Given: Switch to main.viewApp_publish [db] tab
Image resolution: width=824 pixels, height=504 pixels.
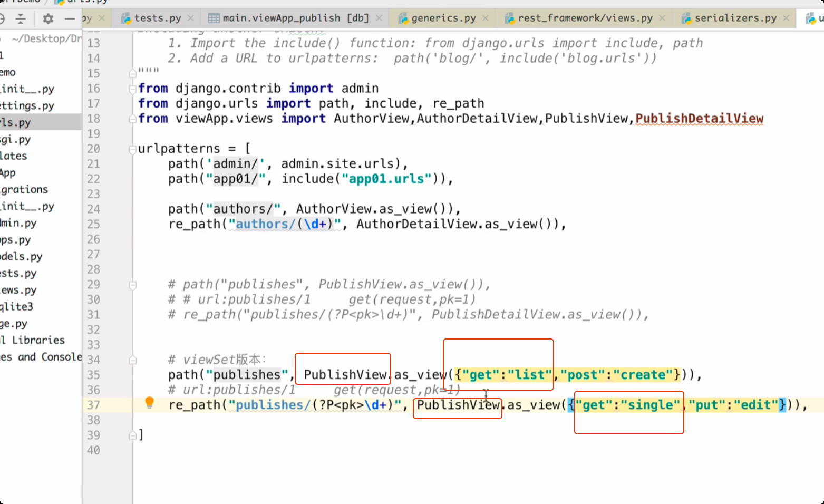Looking at the screenshot, I should (x=295, y=18).
